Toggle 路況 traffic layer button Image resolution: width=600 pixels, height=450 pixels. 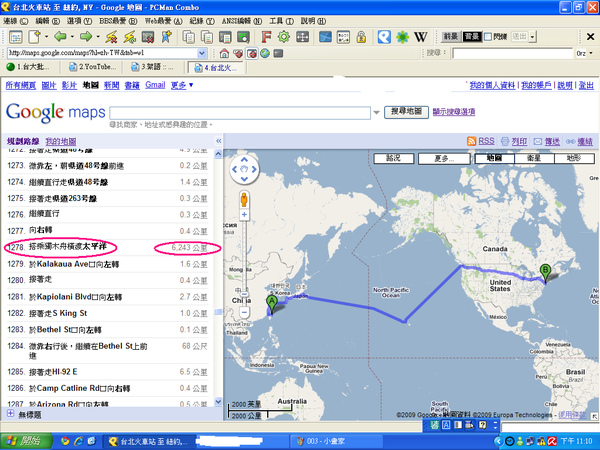tap(394, 158)
